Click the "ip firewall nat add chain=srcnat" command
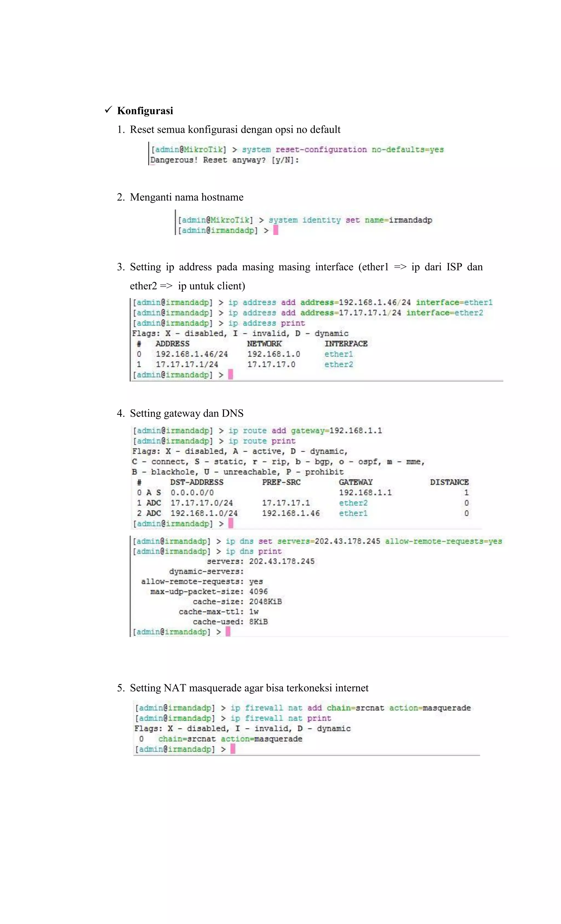The image size is (561, 924). point(303,708)
